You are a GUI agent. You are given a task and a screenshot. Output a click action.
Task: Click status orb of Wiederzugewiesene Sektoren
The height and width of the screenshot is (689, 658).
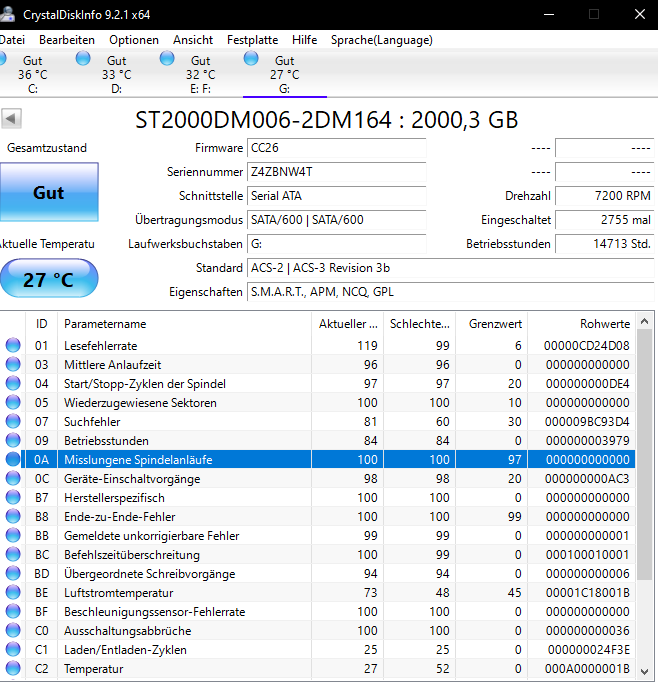tap(13, 402)
